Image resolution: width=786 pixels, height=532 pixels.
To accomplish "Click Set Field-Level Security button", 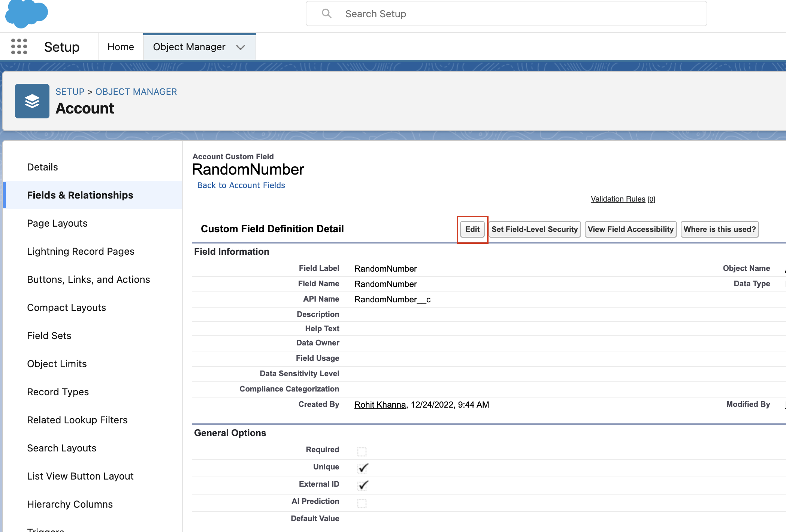I will (534, 229).
